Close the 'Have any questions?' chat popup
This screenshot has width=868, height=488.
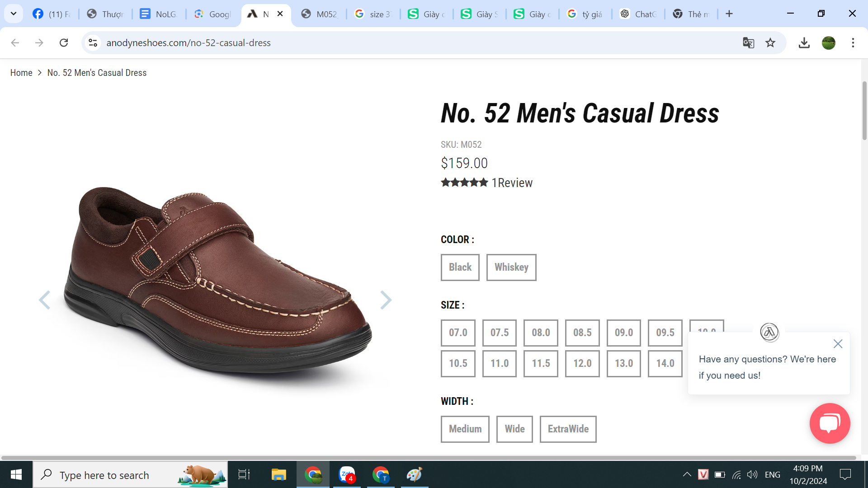click(838, 344)
